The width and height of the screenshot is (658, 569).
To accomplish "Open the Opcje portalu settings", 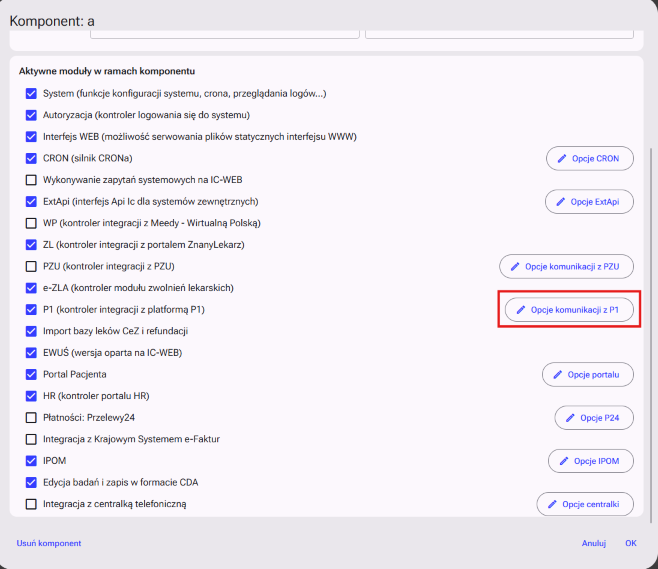I will (588, 375).
